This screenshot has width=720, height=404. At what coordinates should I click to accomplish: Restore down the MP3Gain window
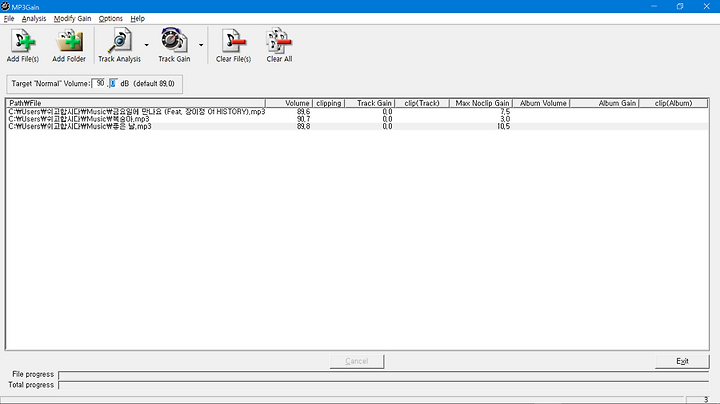pos(680,6)
